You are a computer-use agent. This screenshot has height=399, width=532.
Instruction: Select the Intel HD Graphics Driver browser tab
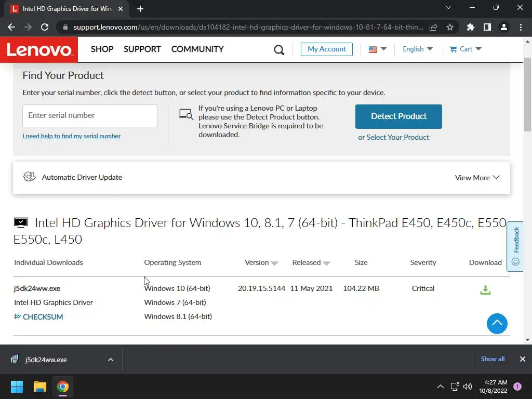click(x=66, y=9)
